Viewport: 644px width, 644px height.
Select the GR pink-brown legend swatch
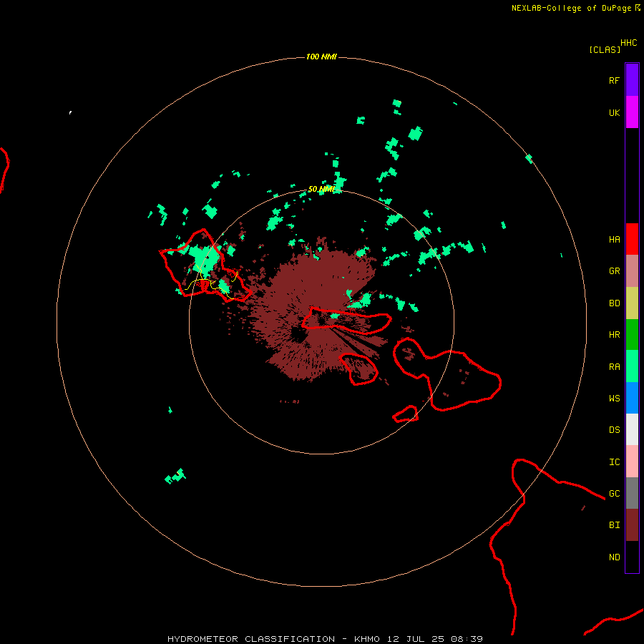pyautogui.click(x=632, y=271)
